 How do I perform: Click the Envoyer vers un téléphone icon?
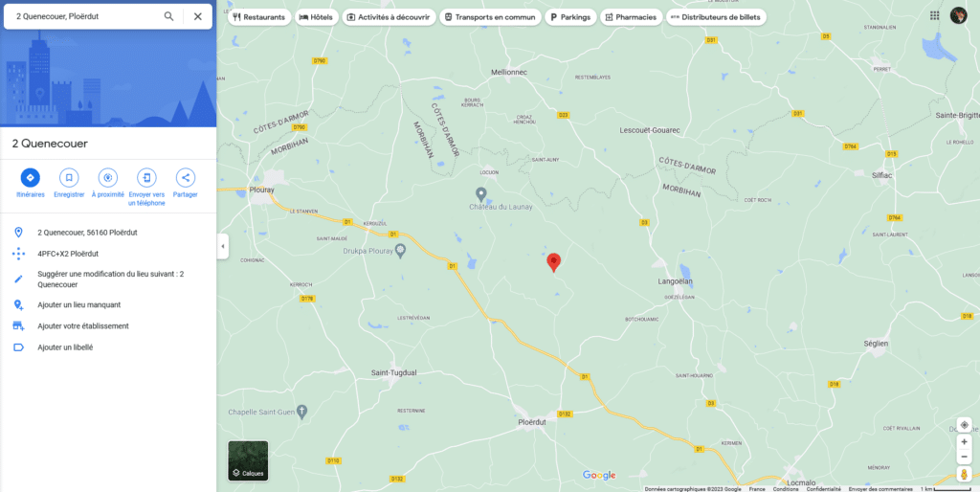[146, 177]
